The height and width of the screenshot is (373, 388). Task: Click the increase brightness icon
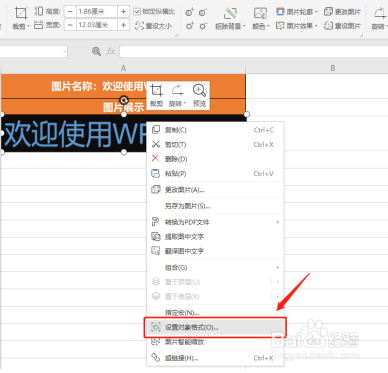[189, 26]
